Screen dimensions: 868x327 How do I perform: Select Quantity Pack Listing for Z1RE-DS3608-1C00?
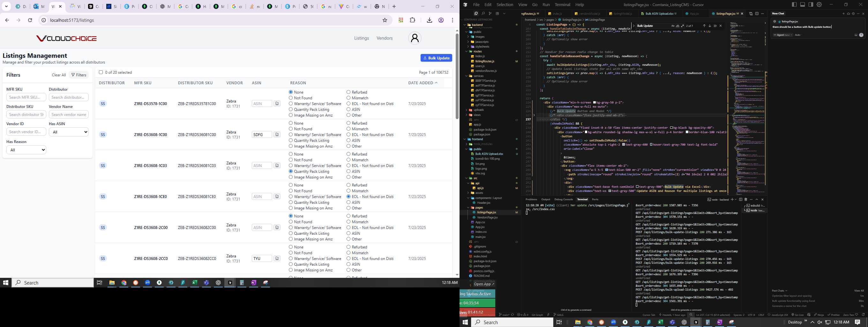point(291,140)
